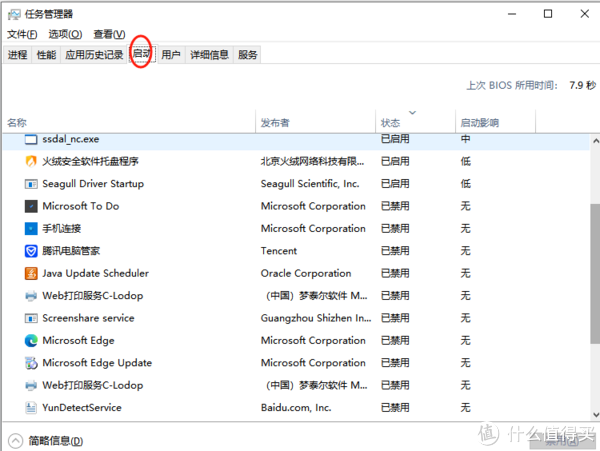The image size is (600, 451).
Task: Click the scrollbar down arrow
Action: point(595,415)
